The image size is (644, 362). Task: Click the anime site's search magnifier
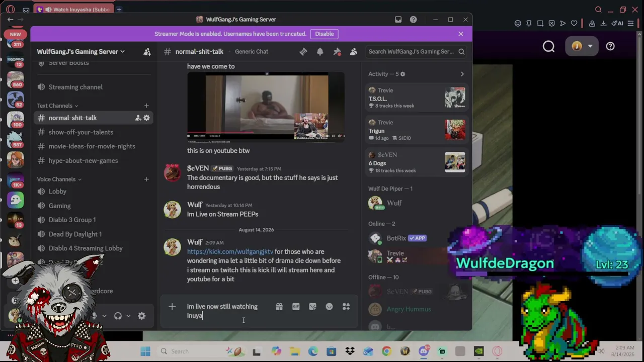[x=548, y=46]
